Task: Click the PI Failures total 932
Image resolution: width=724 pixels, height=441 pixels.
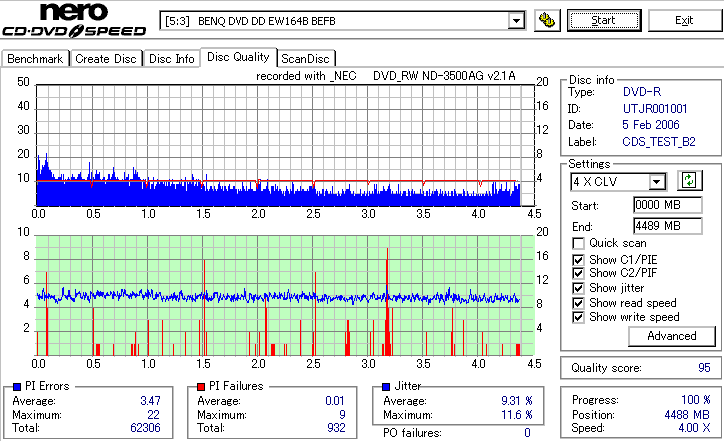Action: (336, 428)
